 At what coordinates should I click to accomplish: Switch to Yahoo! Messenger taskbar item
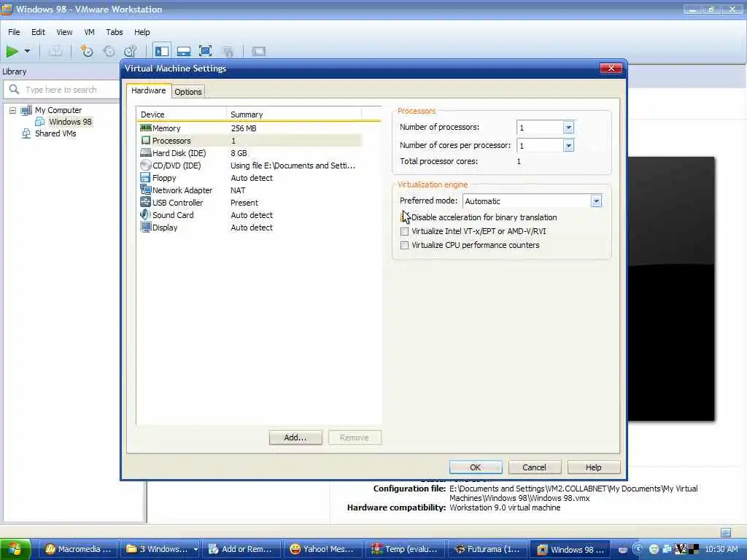coord(323,549)
